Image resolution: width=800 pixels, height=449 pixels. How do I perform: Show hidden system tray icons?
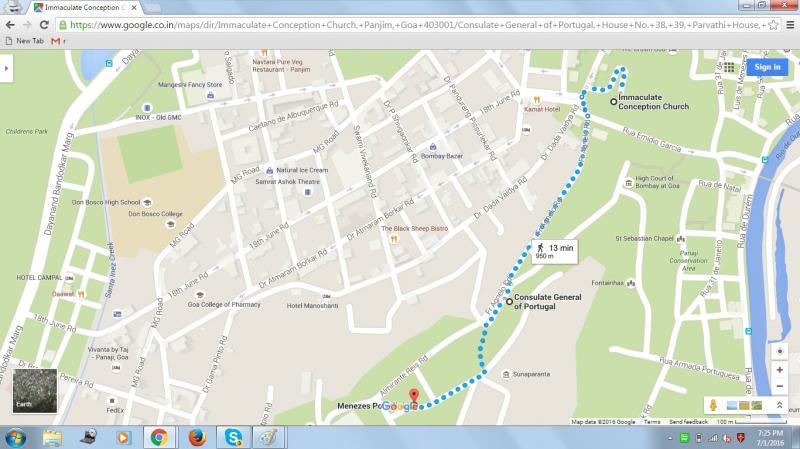tap(670, 437)
